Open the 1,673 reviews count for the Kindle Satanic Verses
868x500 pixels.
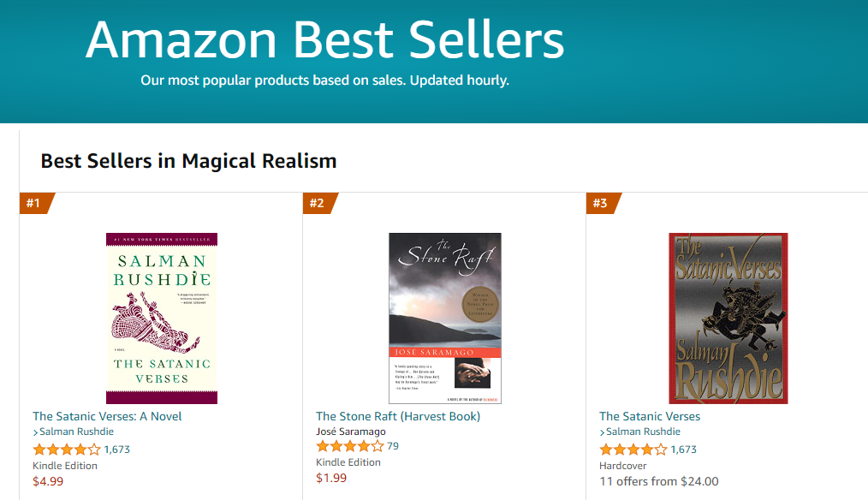click(117, 449)
